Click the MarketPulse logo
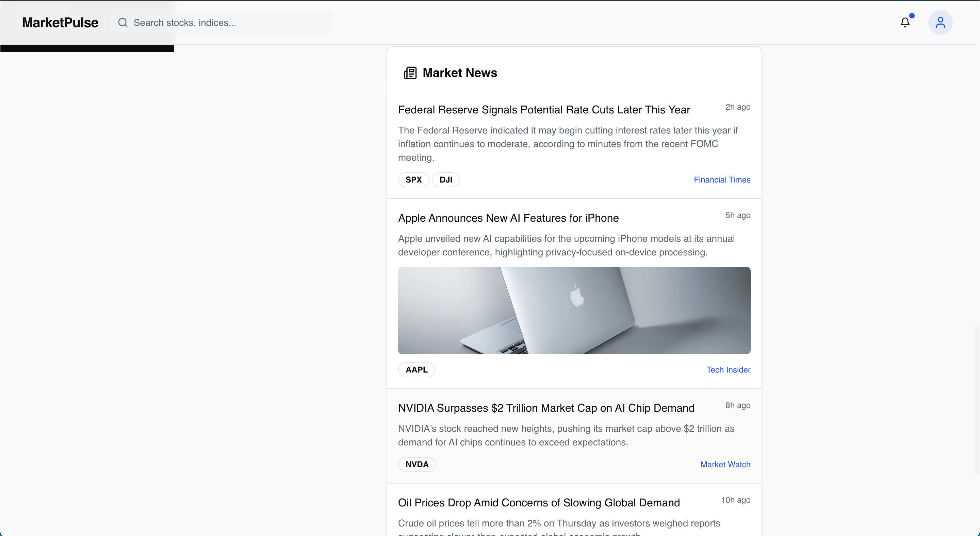Viewport: 980px width, 536px height. click(60, 22)
